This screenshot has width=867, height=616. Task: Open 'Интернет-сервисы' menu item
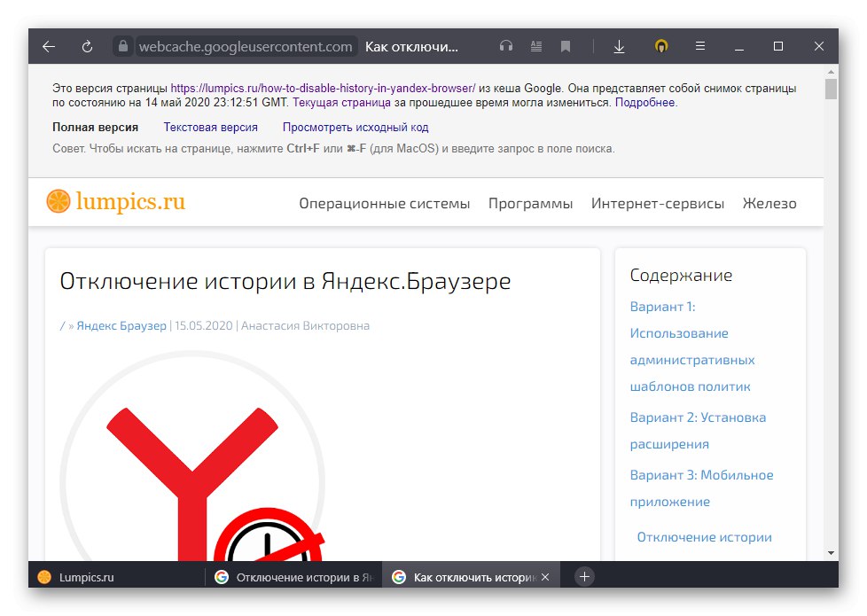point(658,204)
